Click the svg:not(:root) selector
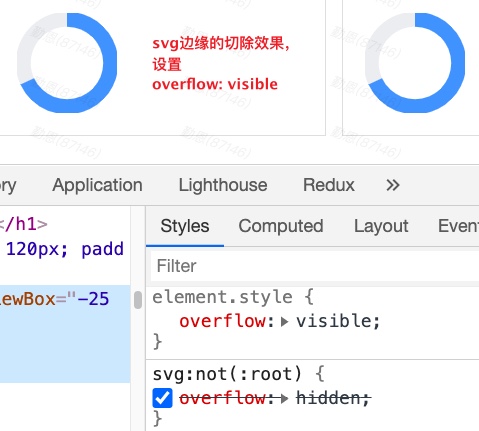 click(x=227, y=374)
